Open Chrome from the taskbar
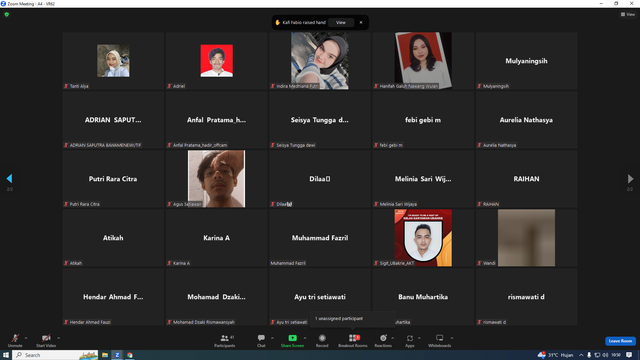This screenshot has height=360, width=640. coord(129,355)
